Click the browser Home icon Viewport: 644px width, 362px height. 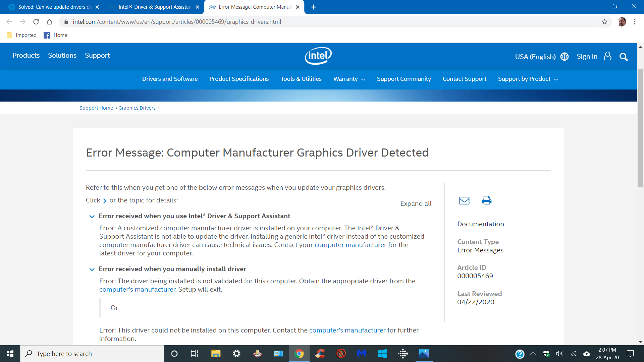(x=50, y=21)
